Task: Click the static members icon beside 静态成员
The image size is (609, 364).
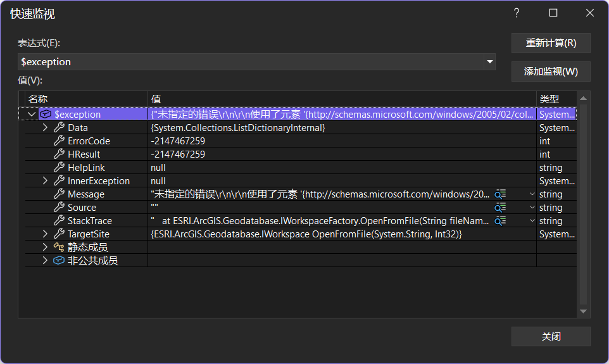Action: click(59, 247)
